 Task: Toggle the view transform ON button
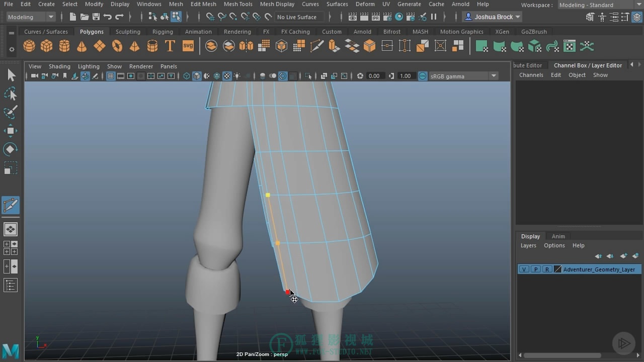(423, 76)
